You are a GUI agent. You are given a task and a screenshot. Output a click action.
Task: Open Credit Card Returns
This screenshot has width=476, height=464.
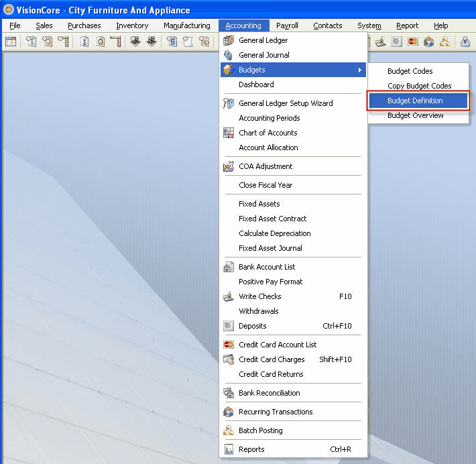coord(293,374)
